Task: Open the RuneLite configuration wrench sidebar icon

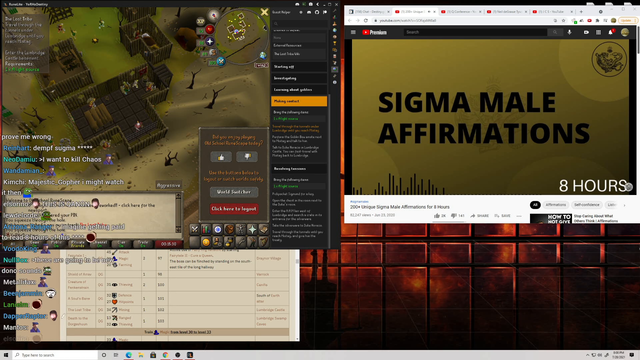Action: click(335, 11)
